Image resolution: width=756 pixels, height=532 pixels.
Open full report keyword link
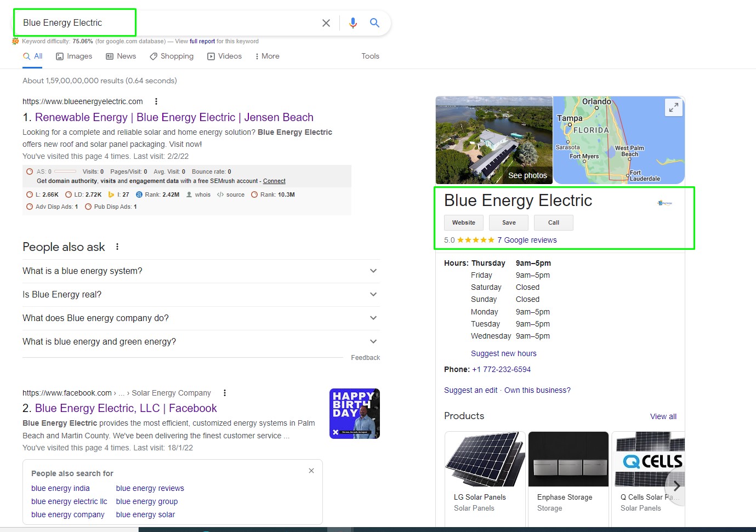202,41
